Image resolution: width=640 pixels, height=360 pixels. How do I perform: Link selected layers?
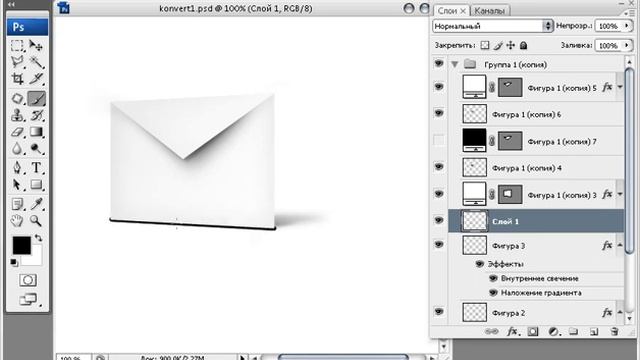tap(491, 332)
